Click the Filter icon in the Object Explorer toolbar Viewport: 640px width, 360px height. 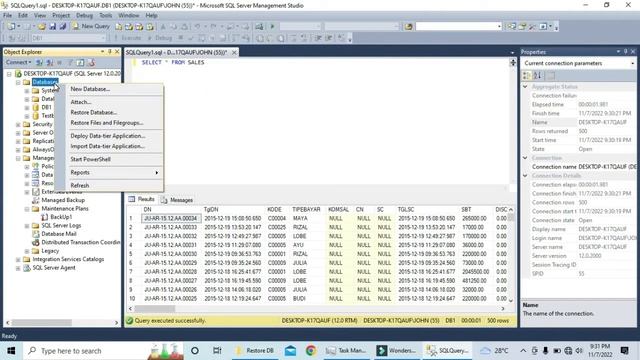pyautogui.click(x=70, y=62)
